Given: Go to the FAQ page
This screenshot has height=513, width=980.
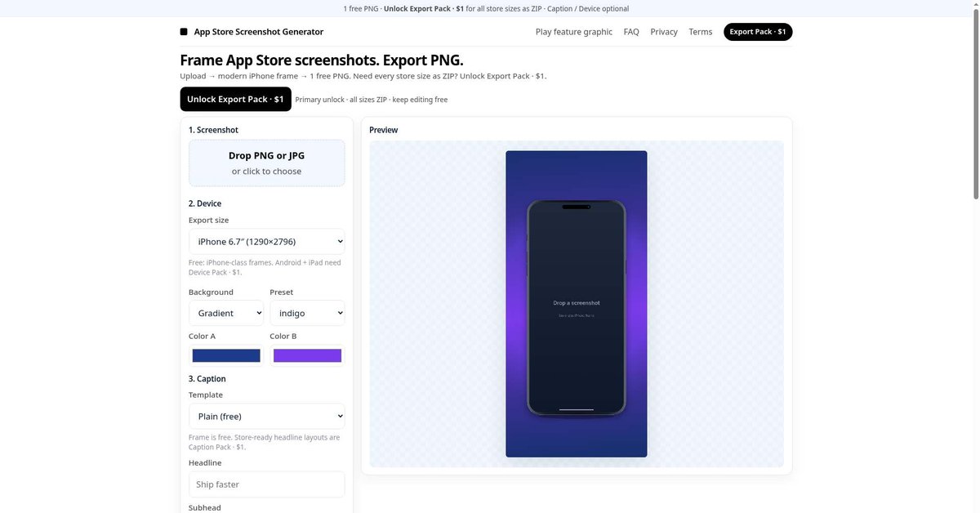Looking at the screenshot, I should click(631, 32).
